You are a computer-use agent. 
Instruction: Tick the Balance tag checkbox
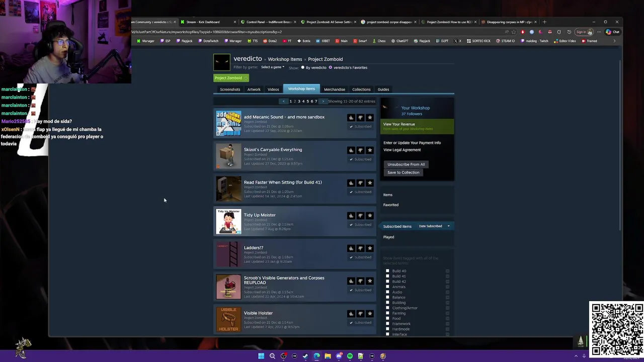(x=387, y=297)
